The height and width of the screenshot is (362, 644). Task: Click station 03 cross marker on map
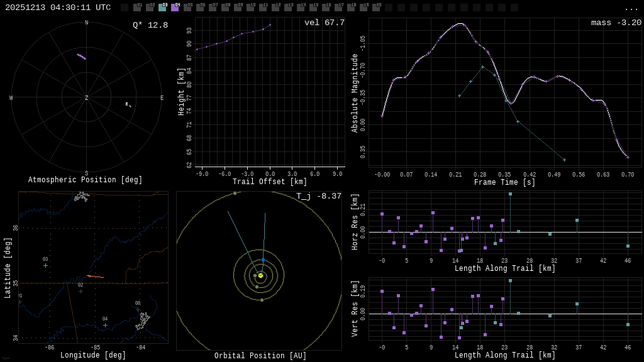[x=45, y=266]
